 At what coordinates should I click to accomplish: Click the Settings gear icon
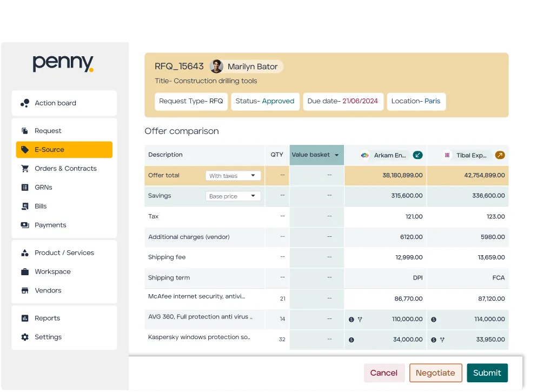click(25, 337)
